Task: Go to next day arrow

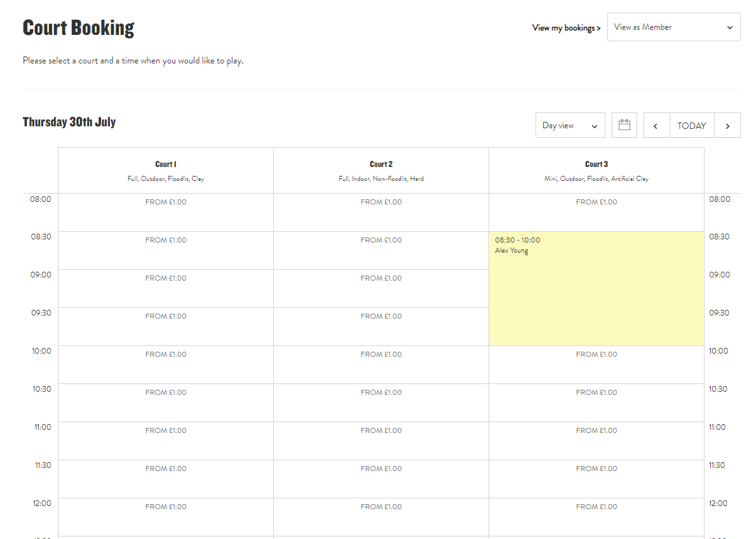Action: [727, 126]
